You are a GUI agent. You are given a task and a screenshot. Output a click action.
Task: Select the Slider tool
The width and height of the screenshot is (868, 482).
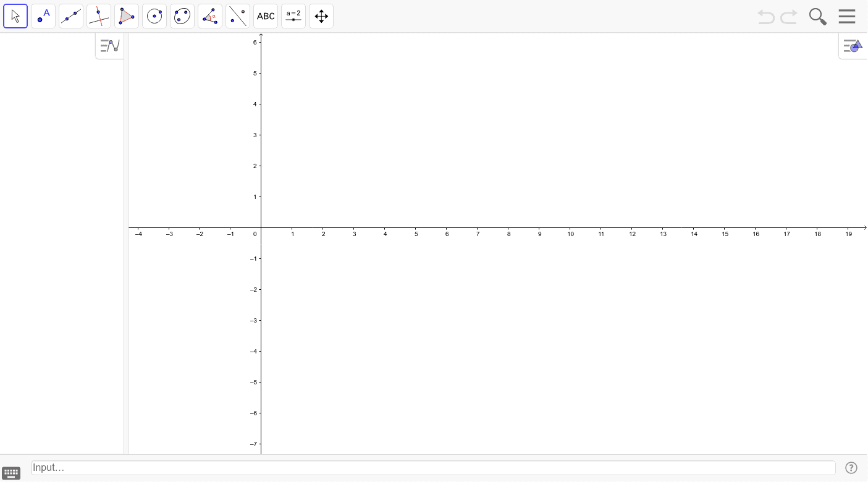293,15
